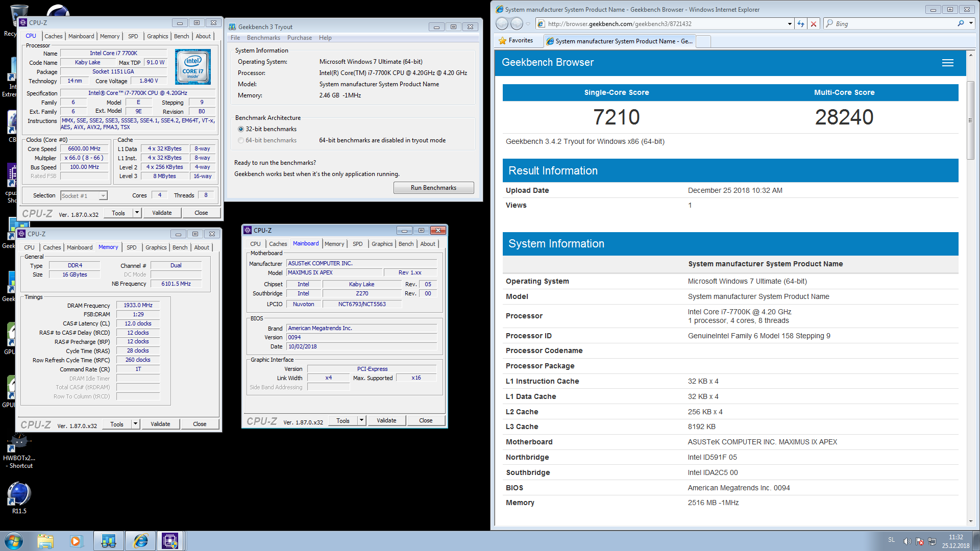This screenshot has height=551, width=980.
Task: Select 64-bit benchmarks radio button
Action: coord(241,140)
